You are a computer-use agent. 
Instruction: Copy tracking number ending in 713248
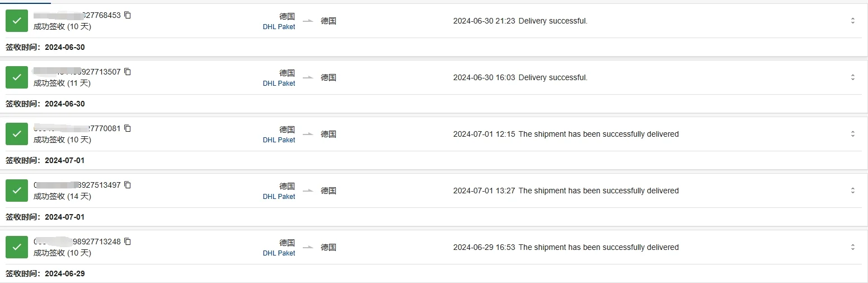(x=128, y=242)
